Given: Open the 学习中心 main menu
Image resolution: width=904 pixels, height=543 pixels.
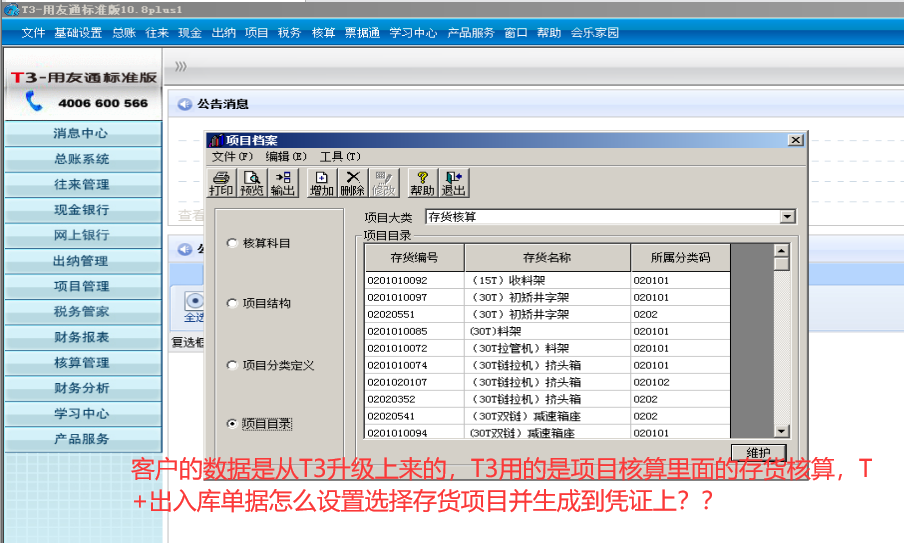Looking at the screenshot, I should (x=413, y=33).
